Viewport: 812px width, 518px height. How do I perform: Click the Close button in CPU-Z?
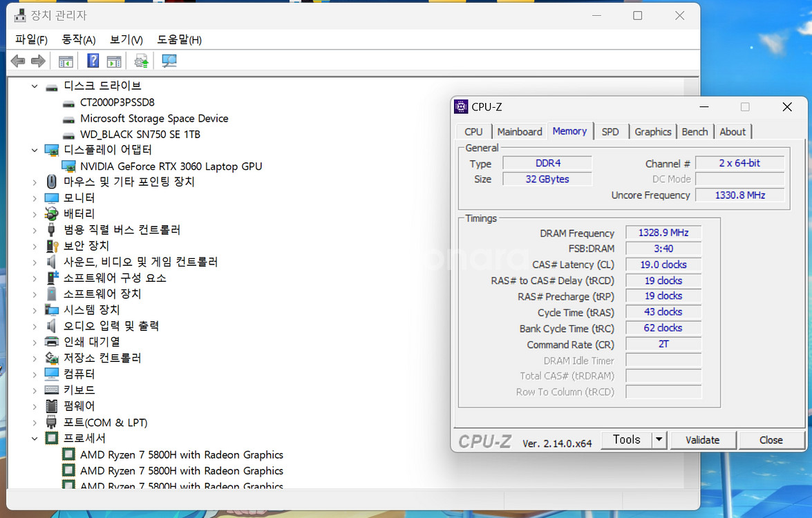pyautogui.click(x=771, y=441)
